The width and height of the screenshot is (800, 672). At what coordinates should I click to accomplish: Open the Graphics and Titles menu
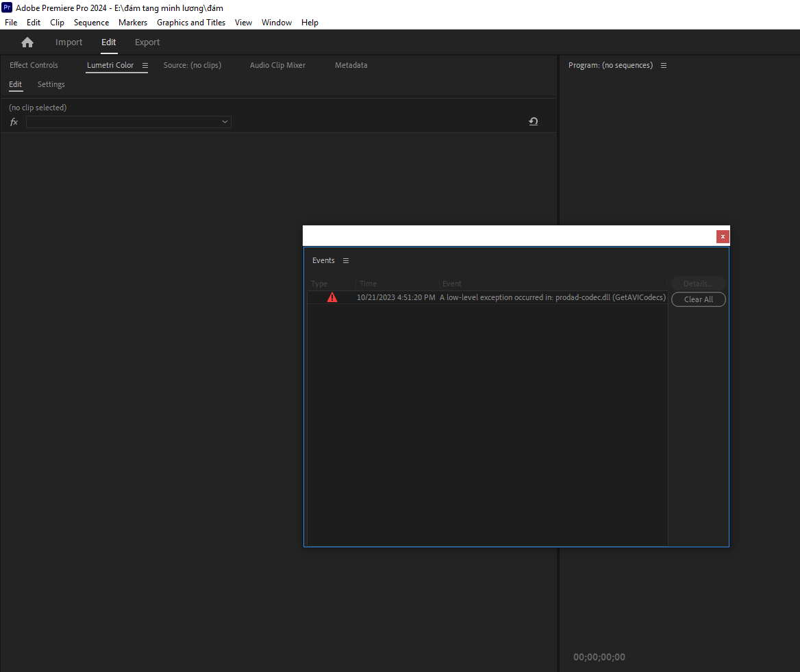pos(190,22)
